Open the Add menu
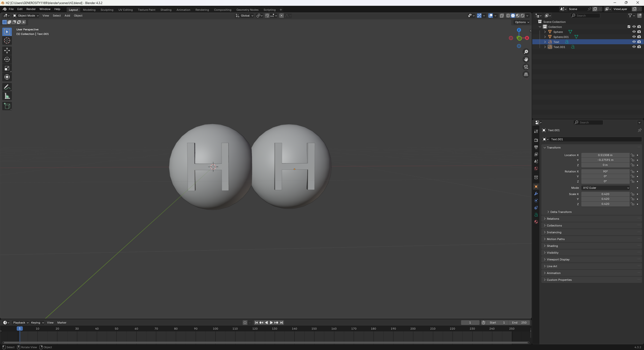The height and width of the screenshot is (350, 644). [67, 16]
